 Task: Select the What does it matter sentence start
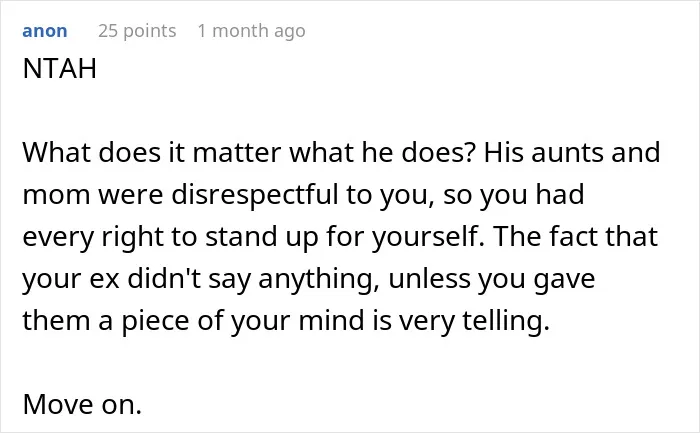click(x=152, y=153)
